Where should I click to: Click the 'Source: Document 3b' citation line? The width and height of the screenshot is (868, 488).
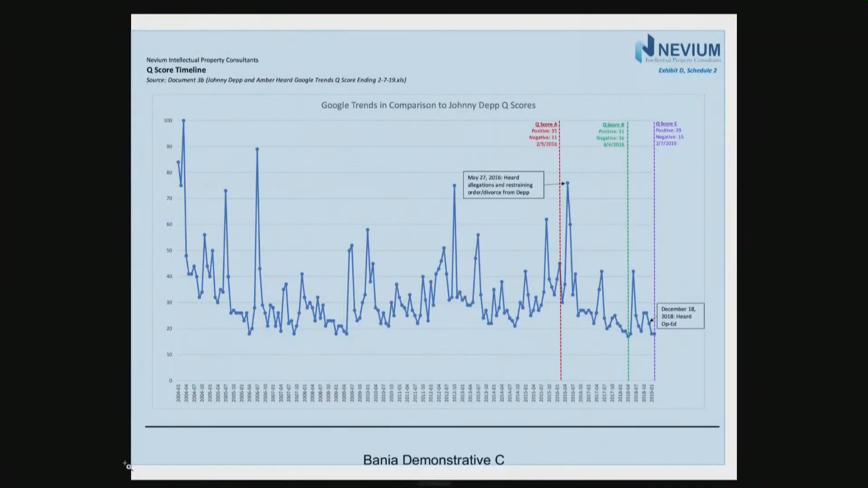coord(276,80)
